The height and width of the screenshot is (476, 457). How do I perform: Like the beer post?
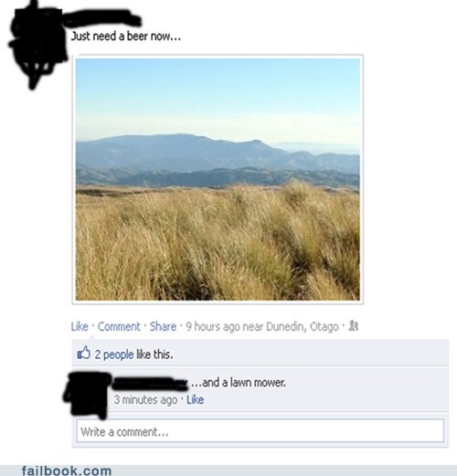click(x=80, y=326)
